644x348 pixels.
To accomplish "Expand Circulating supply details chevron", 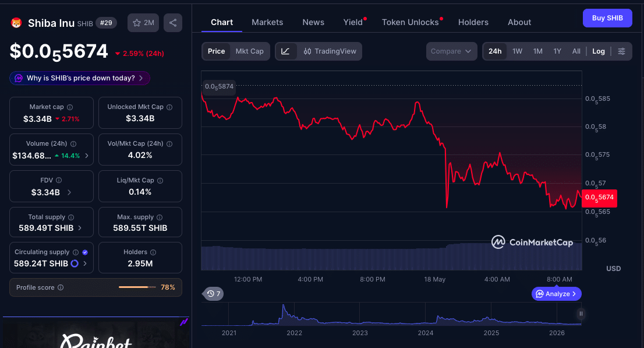I will [x=85, y=263].
